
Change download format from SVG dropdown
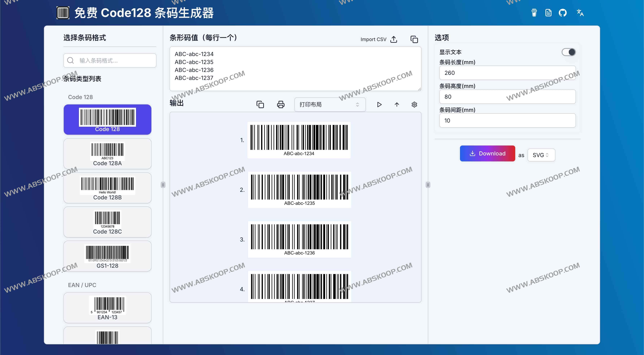tap(541, 155)
